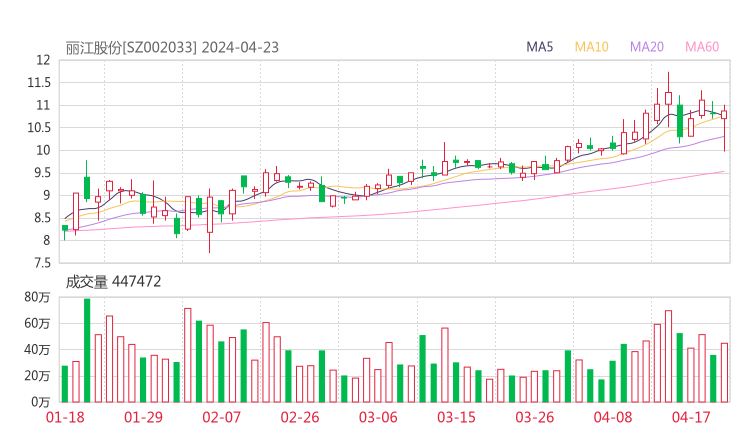The image size is (740, 440).
Task: Click the 20万 volume axis label
Action: coord(37,376)
